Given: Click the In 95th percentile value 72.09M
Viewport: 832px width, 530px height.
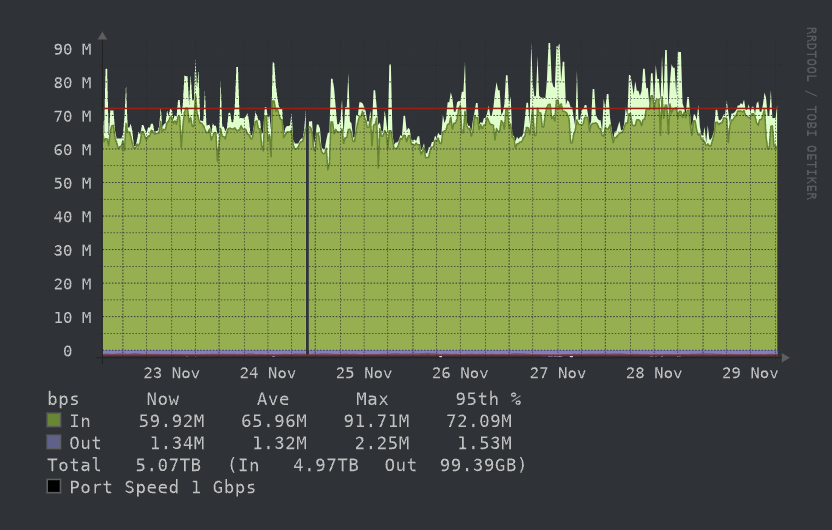Looking at the screenshot, I should (x=479, y=421).
